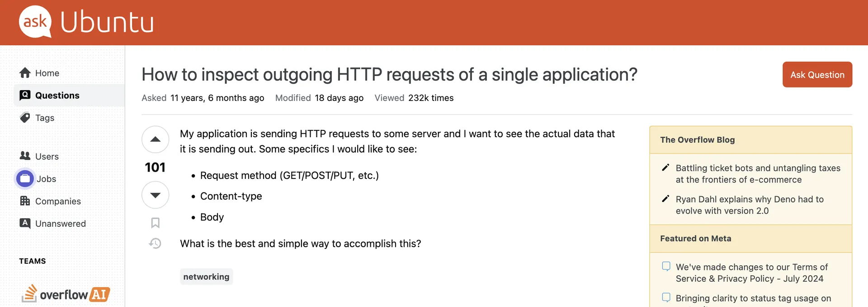
Task: Read the Battling ticket bots blog post
Action: pos(758,174)
